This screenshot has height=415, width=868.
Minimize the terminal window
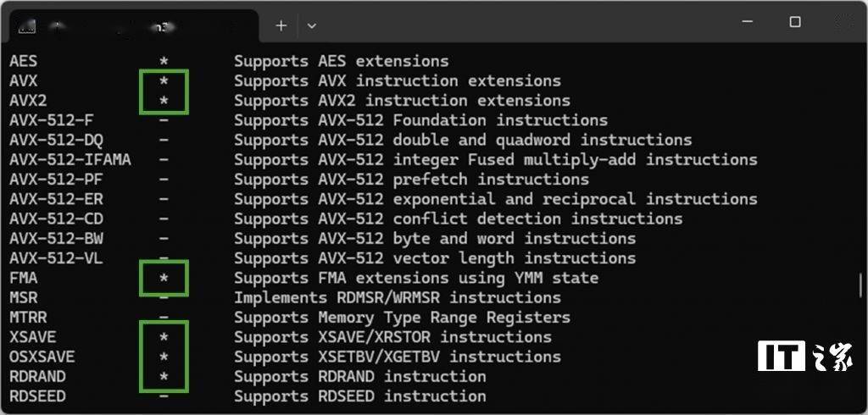[748, 22]
